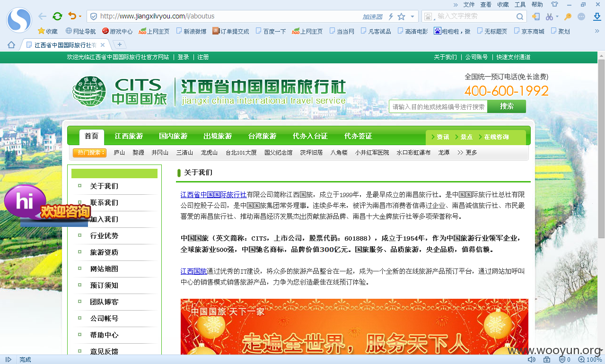Open the 收藏 menu
The width and height of the screenshot is (605, 364).
pyautogui.click(x=503, y=4)
